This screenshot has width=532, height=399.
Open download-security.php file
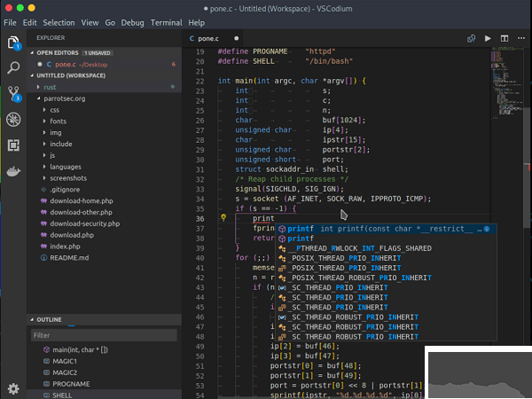(x=85, y=223)
